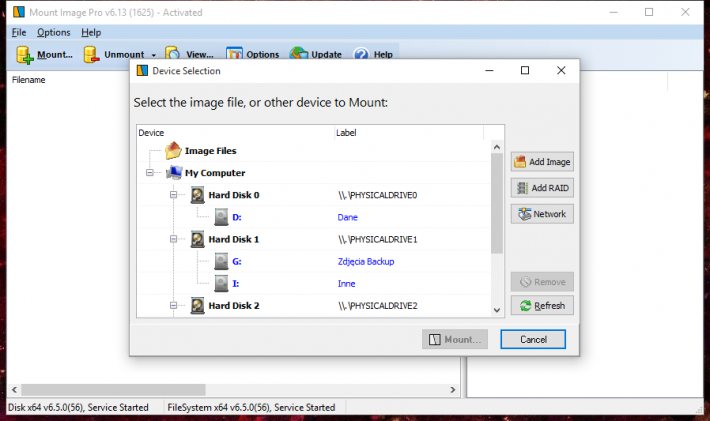Viewport: 710px width, 421px height.
Task: Open the File menu
Action: tap(19, 33)
